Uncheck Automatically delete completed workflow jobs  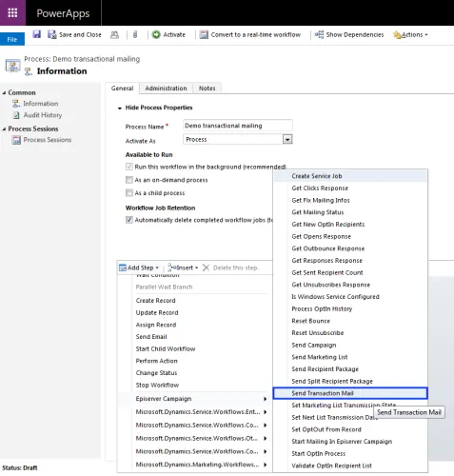pos(129,220)
